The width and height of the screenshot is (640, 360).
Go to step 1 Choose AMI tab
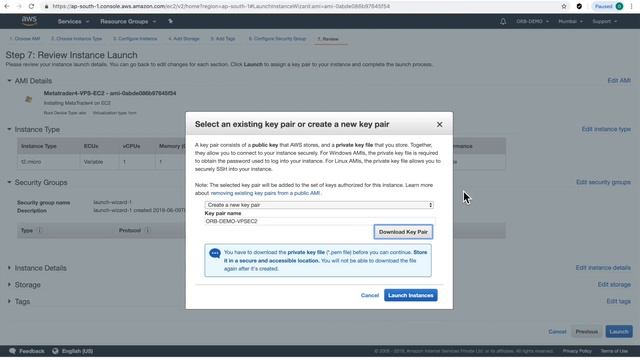25,39
